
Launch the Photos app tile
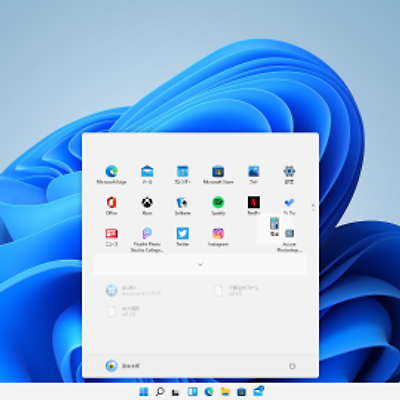coord(254,174)
